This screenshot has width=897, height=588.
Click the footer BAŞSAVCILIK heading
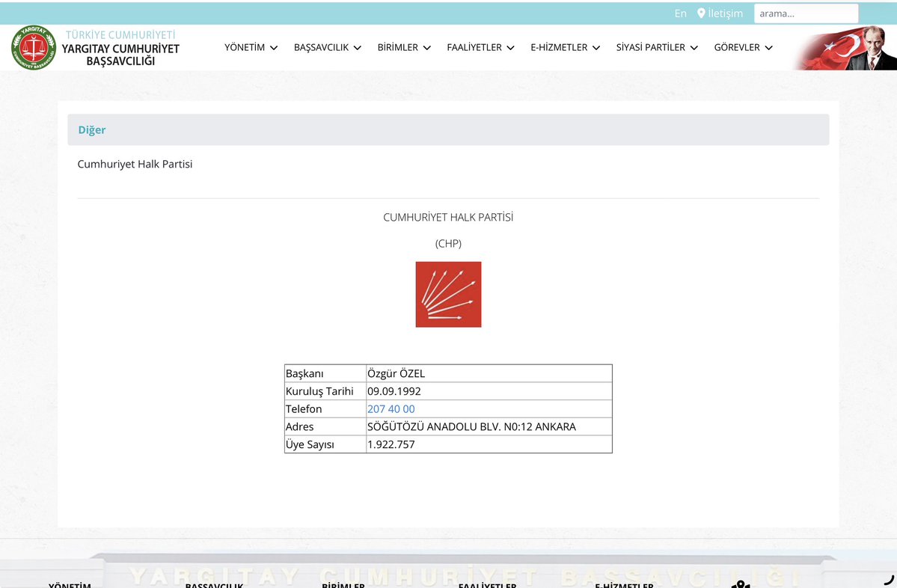(x=214, y=585)
